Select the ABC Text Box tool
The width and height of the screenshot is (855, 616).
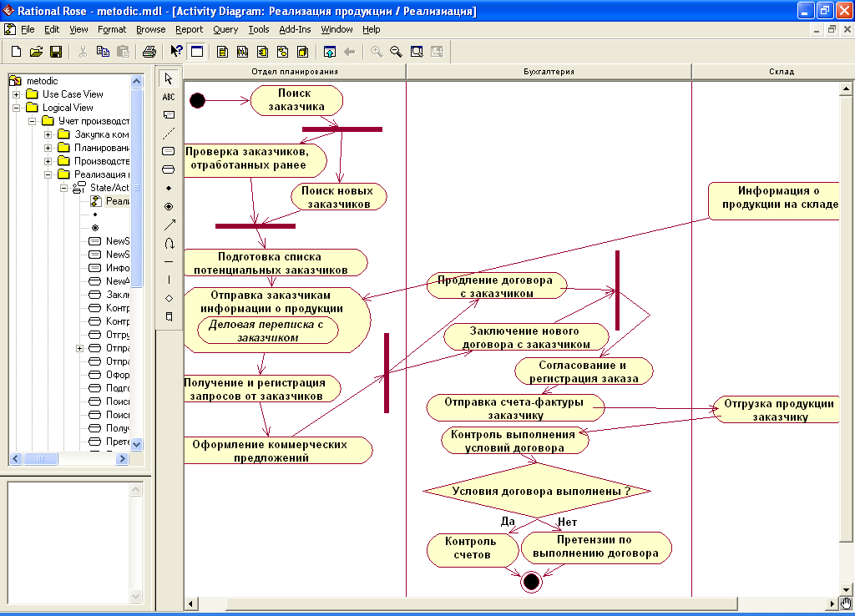point(169,97)
